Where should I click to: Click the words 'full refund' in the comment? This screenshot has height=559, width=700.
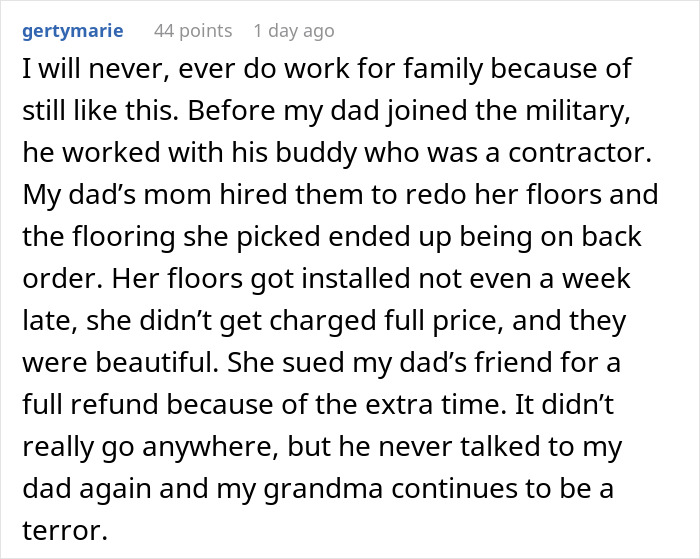91,404
